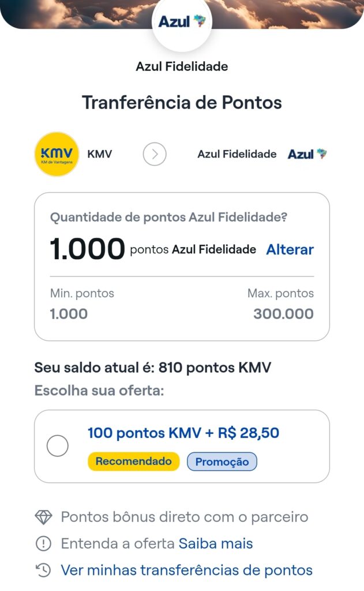Image resolution: width=364 pixels, height=591 pixels.
Task: Click the Azul logo at top
Action: pos(182,22)
